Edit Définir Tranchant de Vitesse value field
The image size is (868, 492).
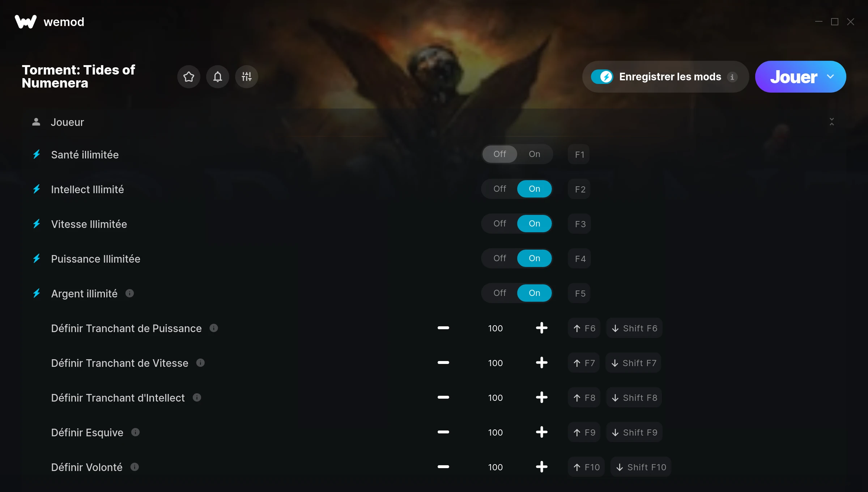pyautogui.click(x=495, y=363)
